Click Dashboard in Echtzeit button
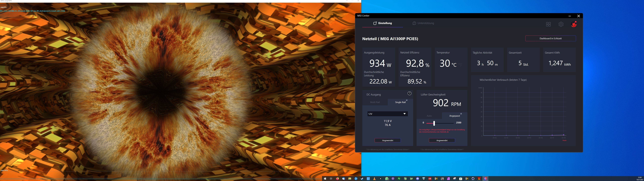Screen dimensions: 644x181 (551, 38)
